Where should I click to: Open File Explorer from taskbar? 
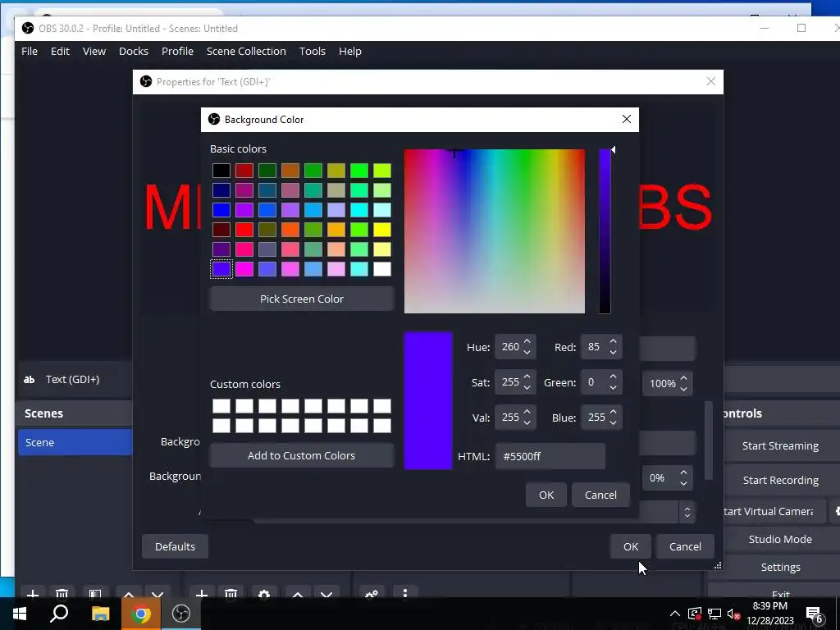(x=100, y=614)
